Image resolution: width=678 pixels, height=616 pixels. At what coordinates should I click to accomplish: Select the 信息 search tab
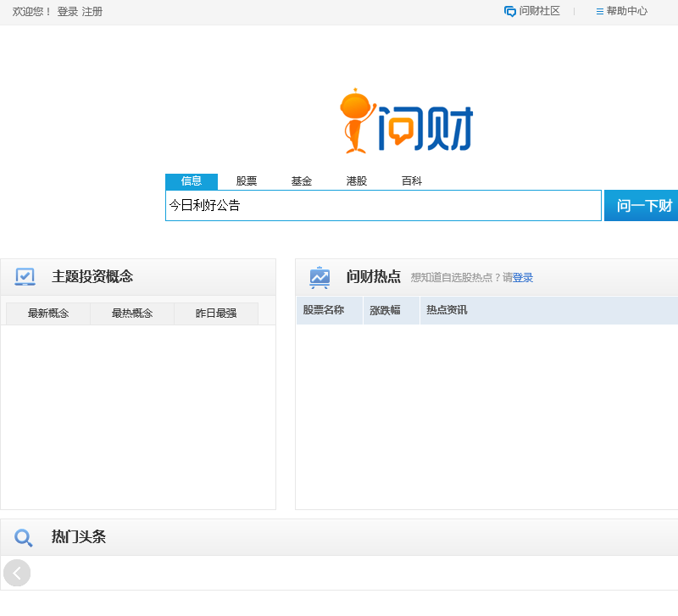click(192, 181)
